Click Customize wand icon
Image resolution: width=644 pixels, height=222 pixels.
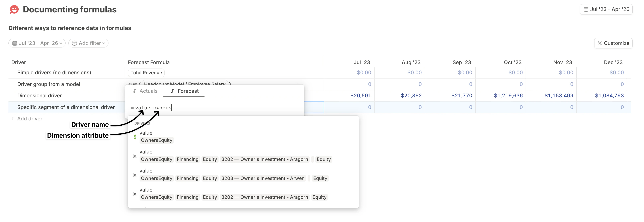pyautogui.click(x=599, y=43)
